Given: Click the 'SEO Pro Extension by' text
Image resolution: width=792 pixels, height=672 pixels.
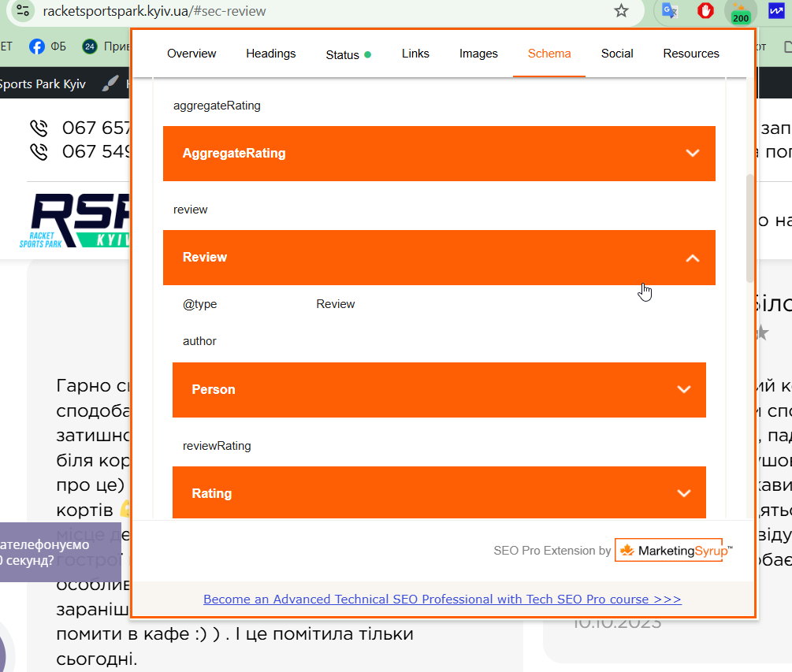Looking at the screenshot, I should coord(552,551).
